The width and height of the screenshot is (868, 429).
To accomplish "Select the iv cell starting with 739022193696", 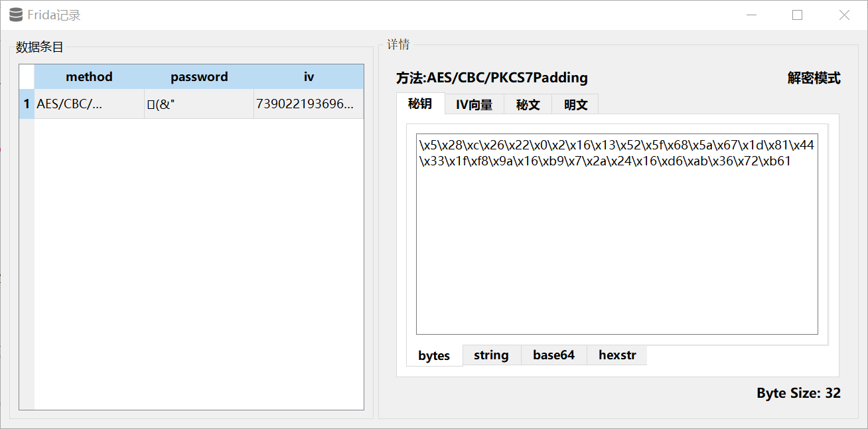I will click(x=309, y=104).
